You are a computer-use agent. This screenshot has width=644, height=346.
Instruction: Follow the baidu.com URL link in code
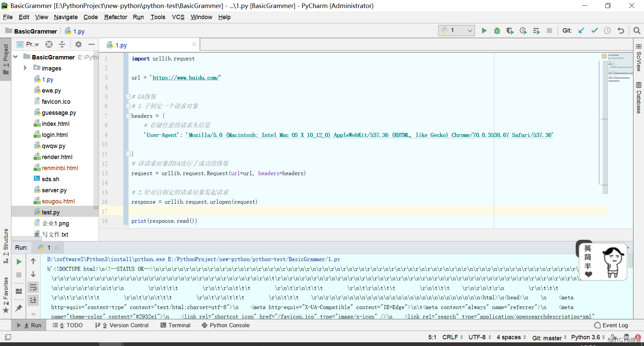pyautogui.click(x=186, y=78)
